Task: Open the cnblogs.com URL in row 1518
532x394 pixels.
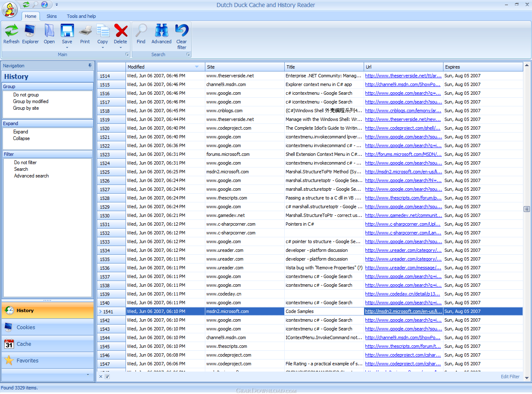Action: [x=403, y=111]
